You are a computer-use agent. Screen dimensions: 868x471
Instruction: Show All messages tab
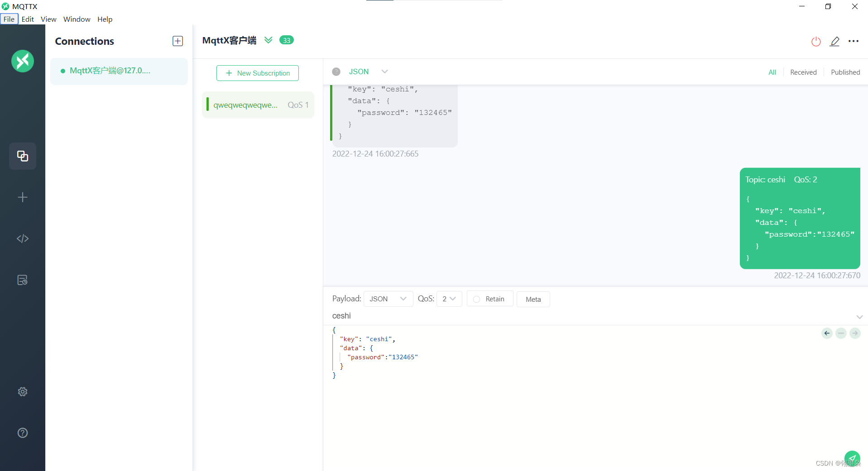click(x=772, y=72)
